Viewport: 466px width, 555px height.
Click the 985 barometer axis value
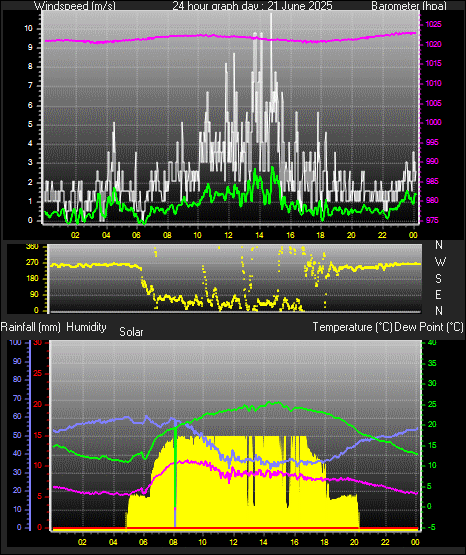point(432,181)
